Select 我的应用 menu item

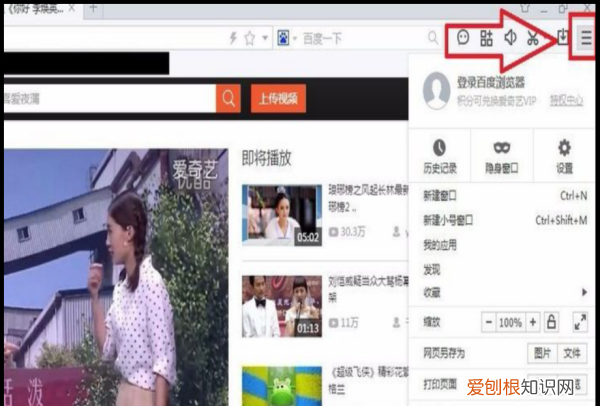504,245
